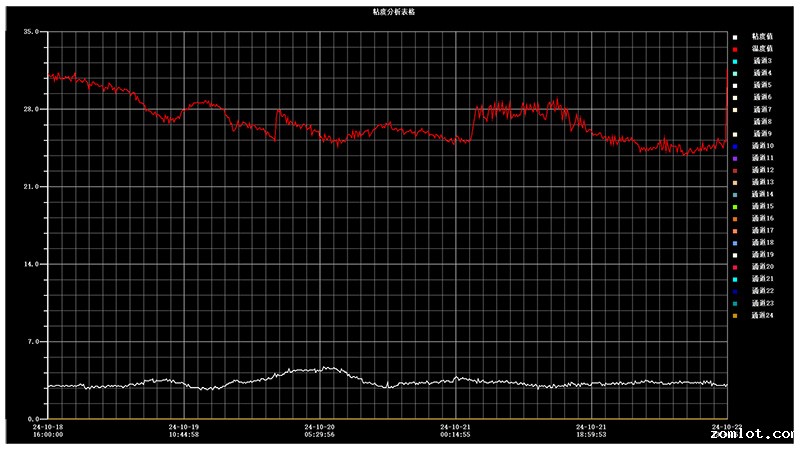Select the 通道10 blue legend square

coord(734,146)
